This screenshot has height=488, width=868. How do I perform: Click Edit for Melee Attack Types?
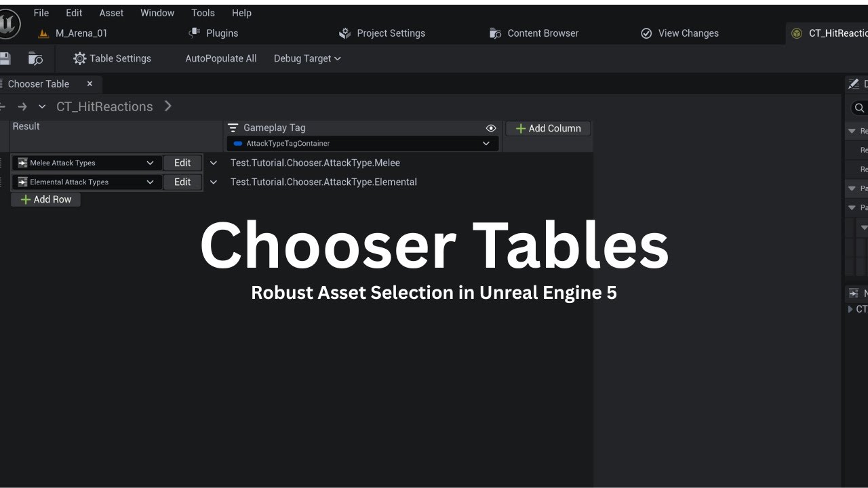point(182,163)
